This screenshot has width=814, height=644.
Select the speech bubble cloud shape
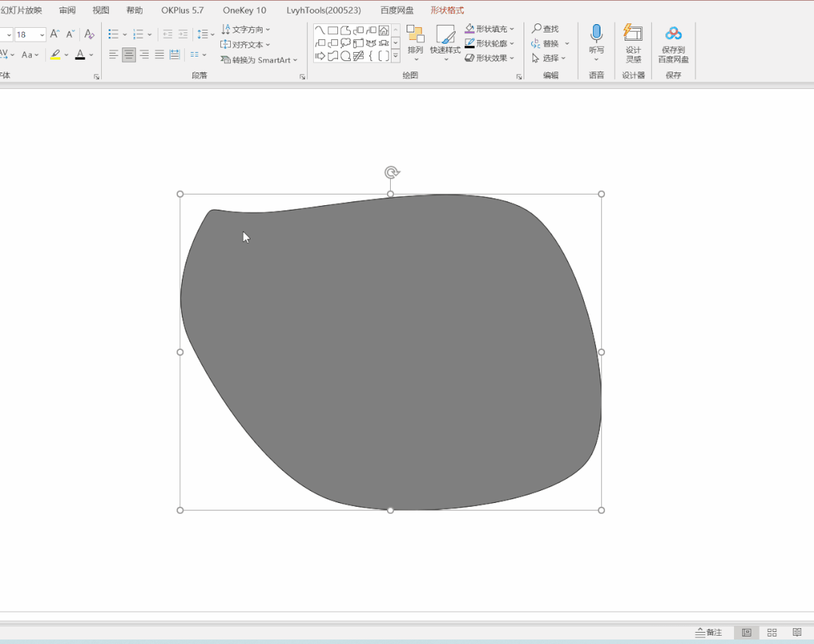(346, 43)
